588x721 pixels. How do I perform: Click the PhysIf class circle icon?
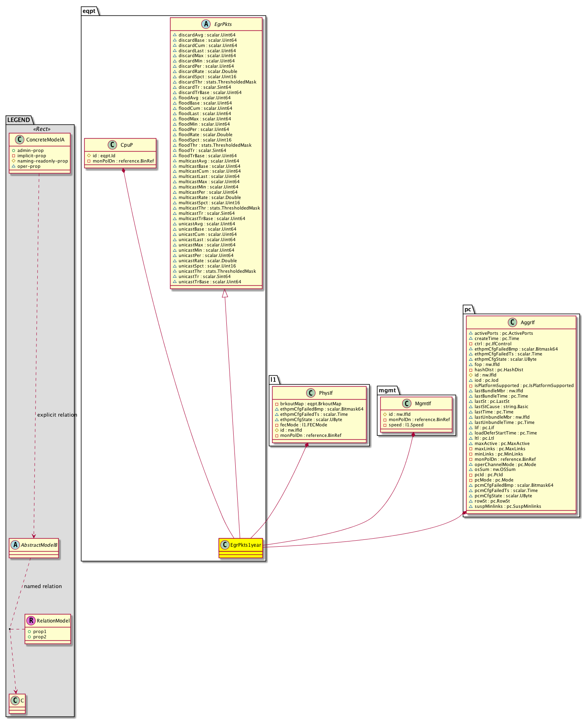coord(311,393)
